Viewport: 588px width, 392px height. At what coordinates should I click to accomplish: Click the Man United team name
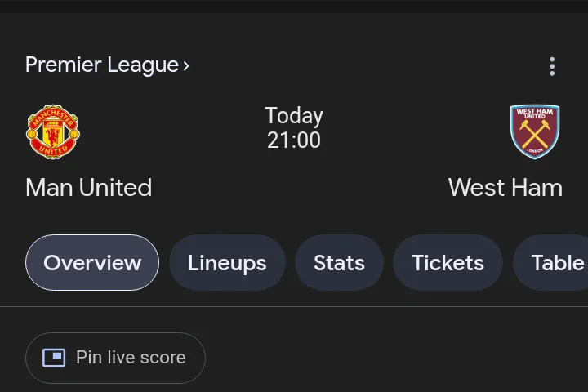89,188
